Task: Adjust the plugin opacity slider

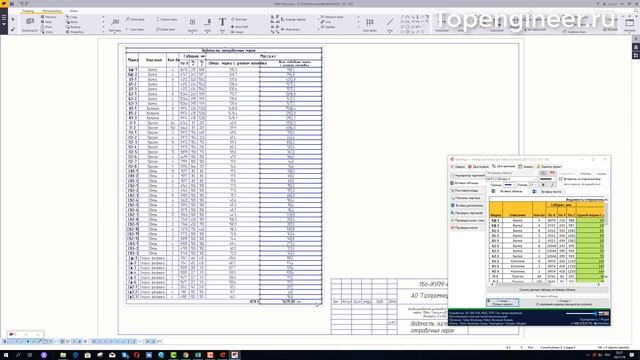Action: tap(581, 313)
